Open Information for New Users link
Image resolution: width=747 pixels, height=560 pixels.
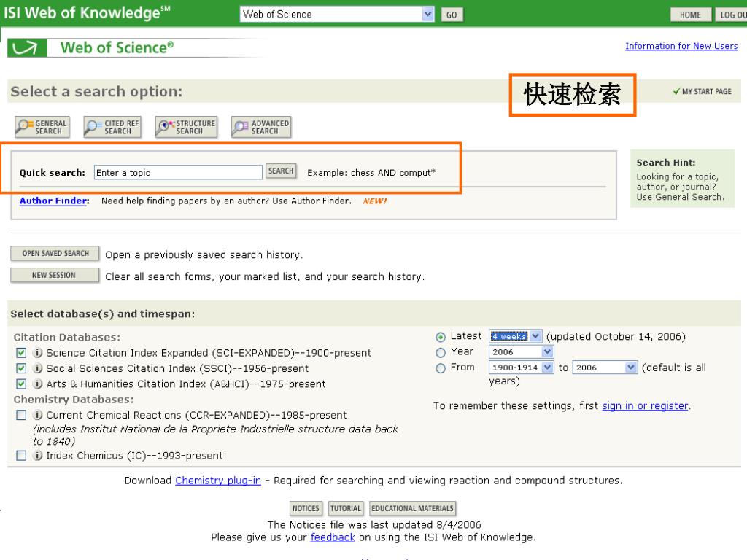(681, 46)
